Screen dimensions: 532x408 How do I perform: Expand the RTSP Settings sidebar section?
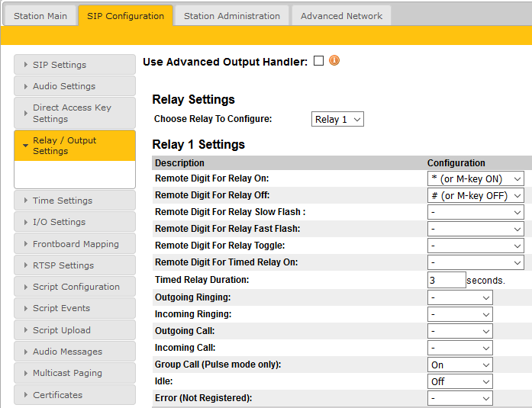[x=74, y=265]
